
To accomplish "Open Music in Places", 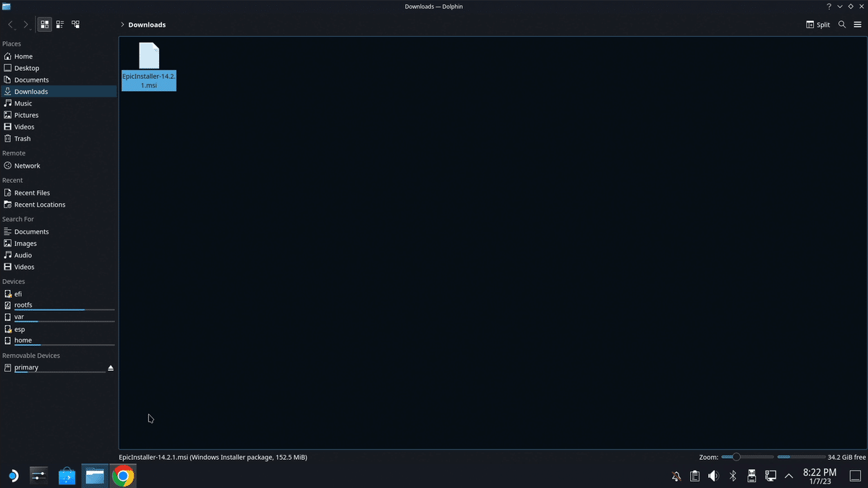I will (58, 103).
